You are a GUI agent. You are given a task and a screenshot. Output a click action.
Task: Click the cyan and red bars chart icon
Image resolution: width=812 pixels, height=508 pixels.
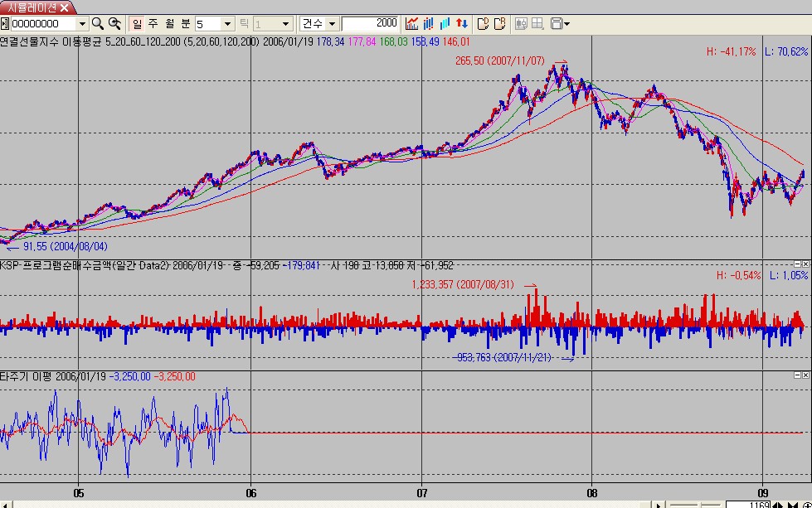(445, 24)
